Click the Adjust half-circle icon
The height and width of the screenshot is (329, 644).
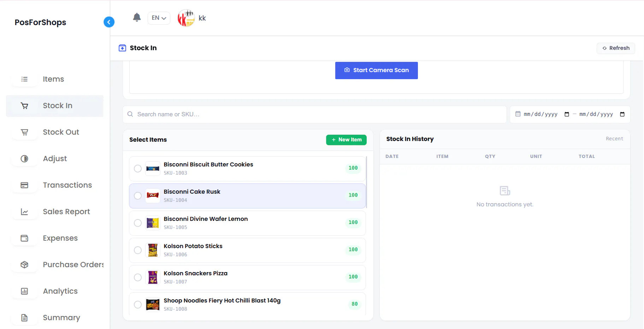click(24, 159)
